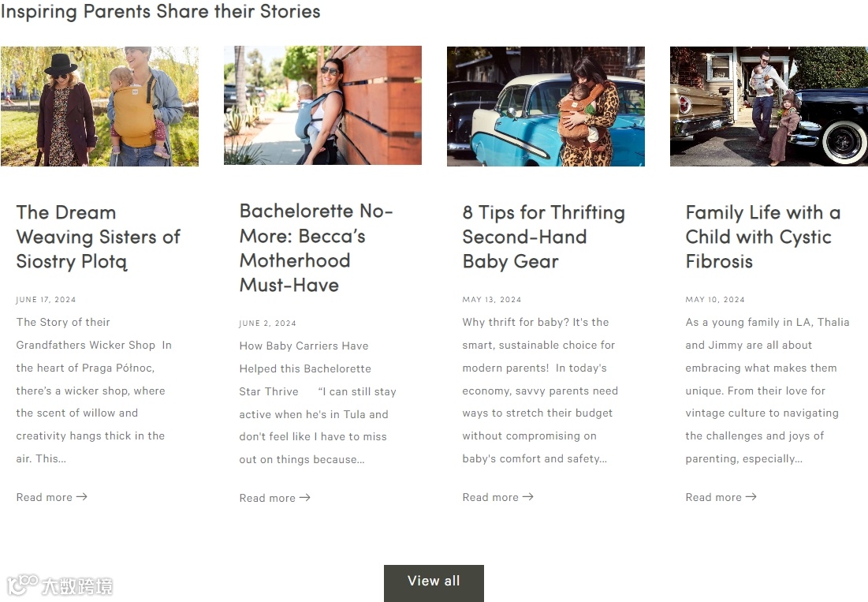The height and width of the screenshot is (602, 868).
Task: Open the Dream Weaving Sisters article image
Action: (x=99, y=107)
